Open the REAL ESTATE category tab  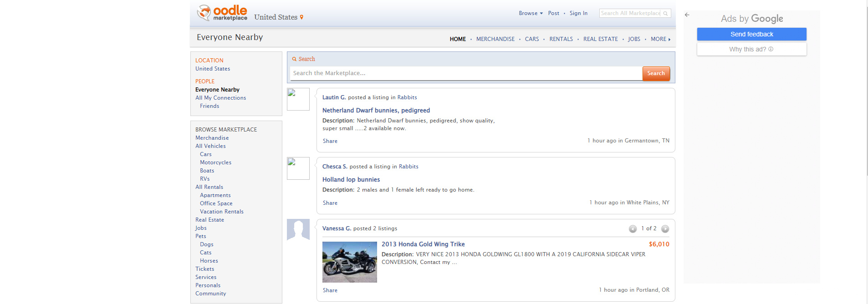point(600,39)
